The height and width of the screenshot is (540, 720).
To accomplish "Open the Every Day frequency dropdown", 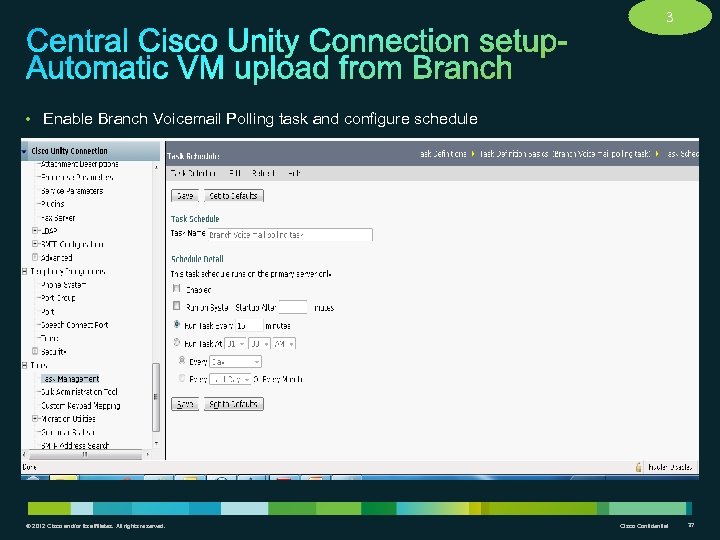I will tap(235, 362).
